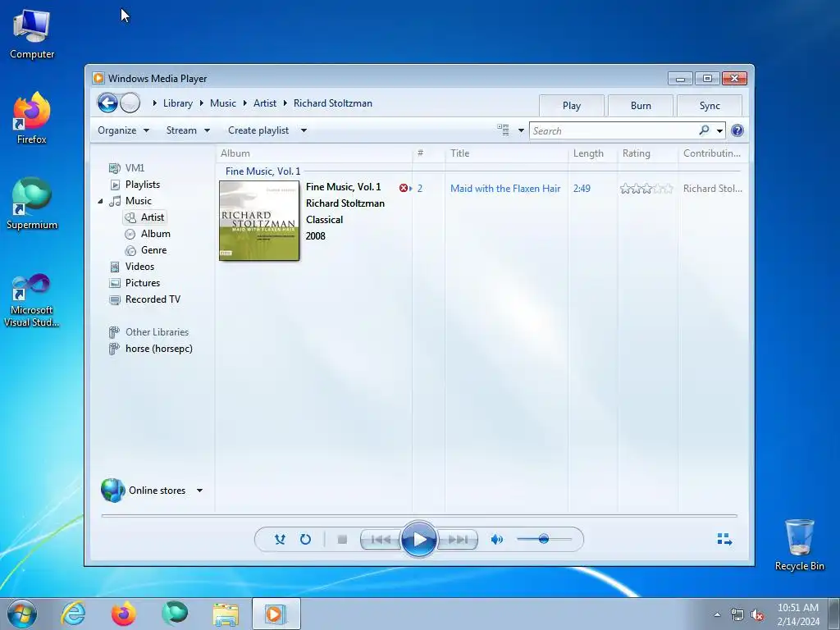The height and width of the screenshot is (630, 840).
Task: Go to previous track button
Action: click(x=381, y=540)
